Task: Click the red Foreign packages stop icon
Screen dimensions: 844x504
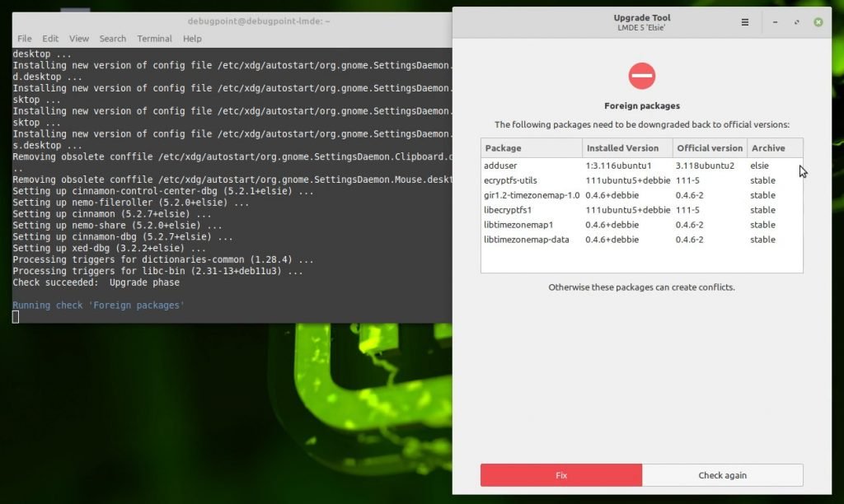Action: (642, 76)
